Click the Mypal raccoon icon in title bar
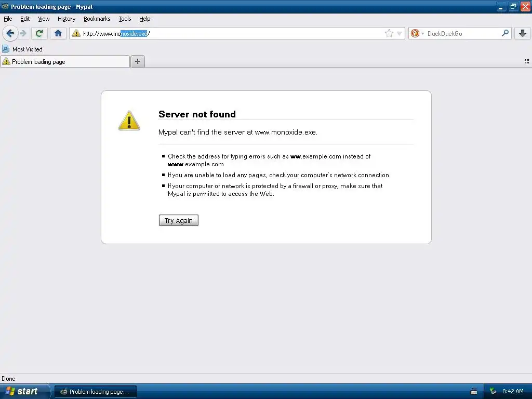Screen dimensions: 532x399 pos(5,6)
